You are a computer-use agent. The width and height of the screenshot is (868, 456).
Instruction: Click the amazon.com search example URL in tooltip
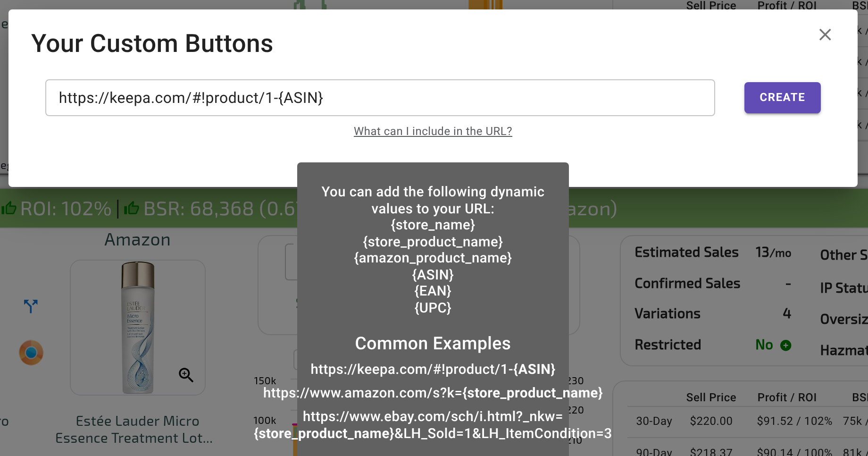[433, 393]
